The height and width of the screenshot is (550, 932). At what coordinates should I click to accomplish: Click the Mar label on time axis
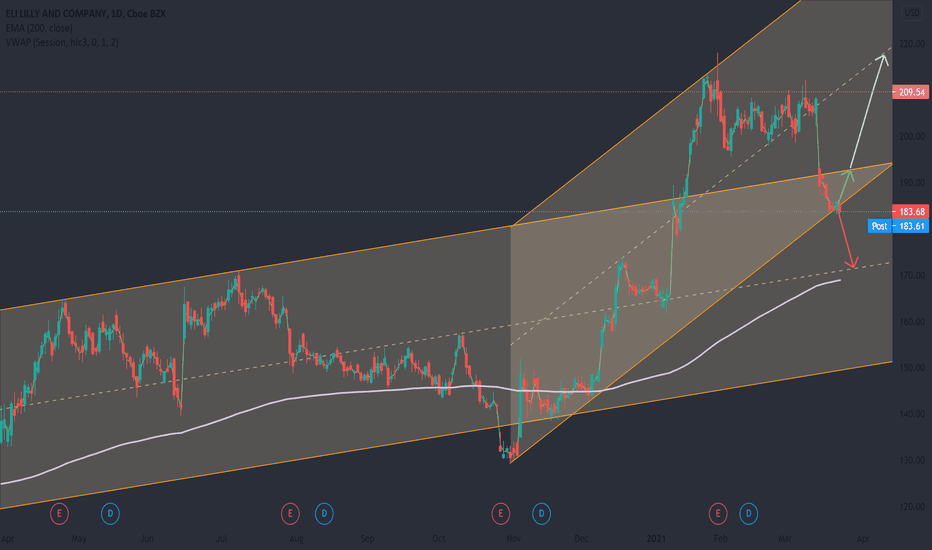point(785,539)
